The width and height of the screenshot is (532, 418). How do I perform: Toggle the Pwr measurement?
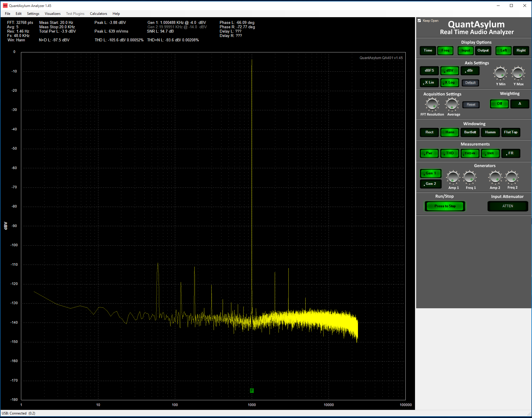429,153
